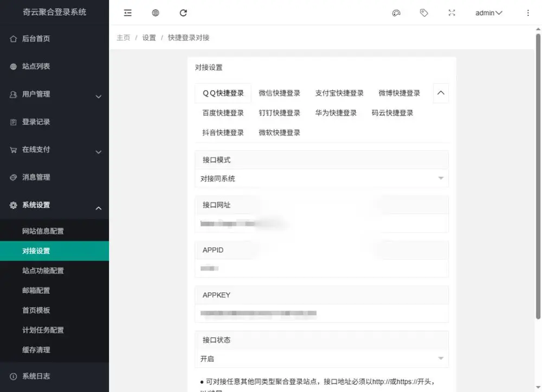Switch to the 支付宝快捷登录 tab
This screenshot has width=542, height=392.
tap(339, 93)
